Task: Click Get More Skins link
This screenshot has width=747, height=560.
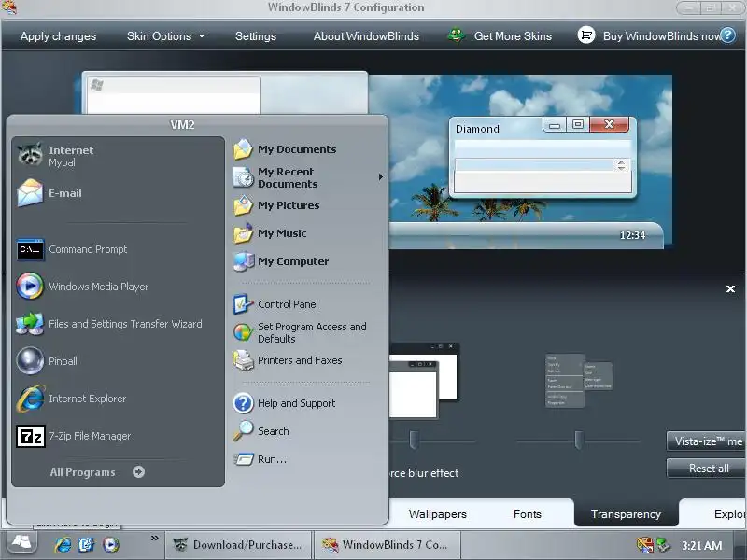Action: [513, 36]
